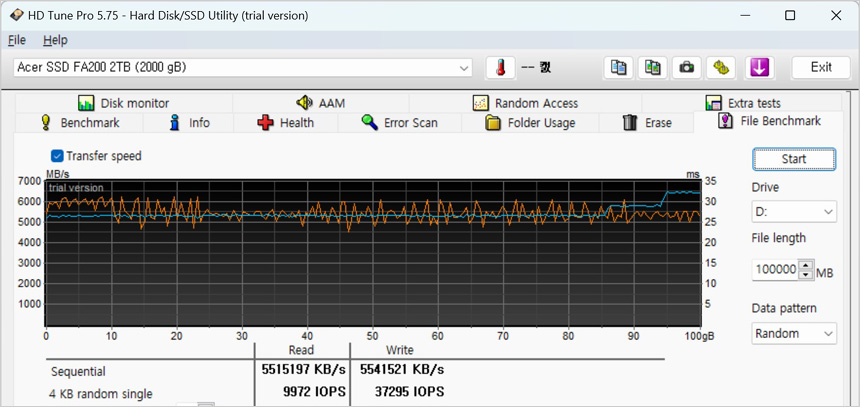Image resolution: width=860 pixels, height=407 pixels.
Task: Open the Disk monitor tab
Action: tap(124, 103)
